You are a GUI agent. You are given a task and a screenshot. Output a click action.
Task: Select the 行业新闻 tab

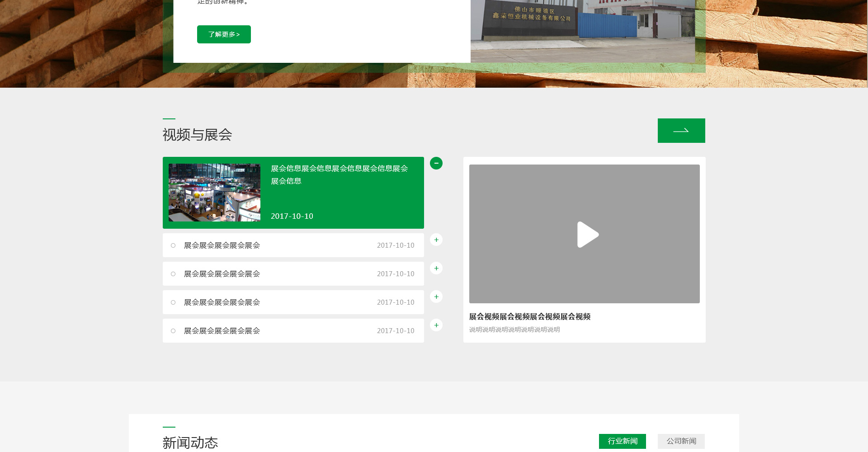pos(622,441)
